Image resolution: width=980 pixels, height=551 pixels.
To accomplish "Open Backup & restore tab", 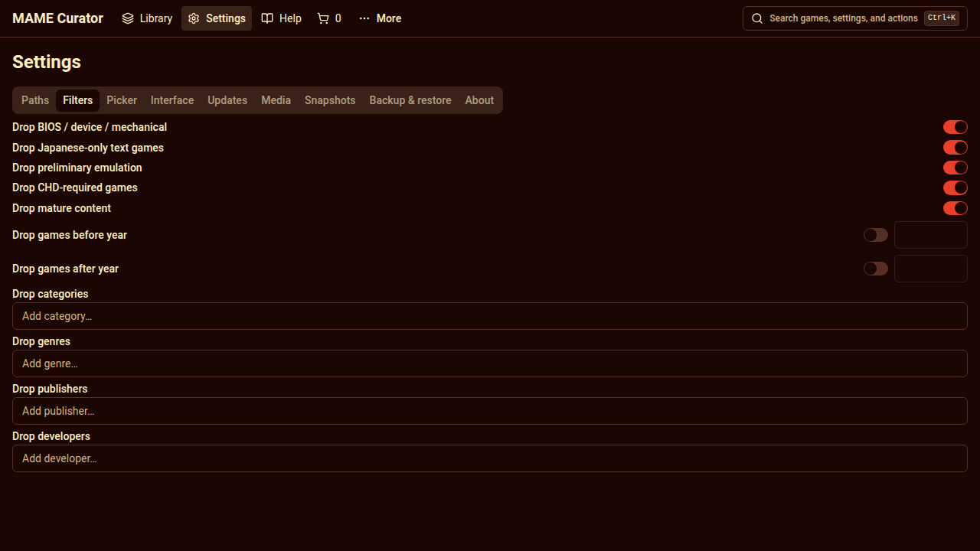I will coord(410,100).
